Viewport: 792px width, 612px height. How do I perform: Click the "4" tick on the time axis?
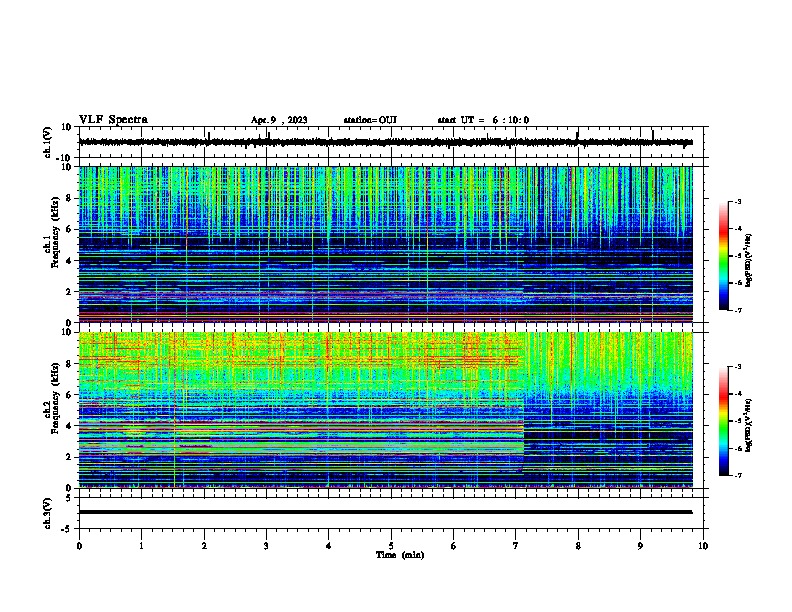pyautogui.click(x=329, y=546)
